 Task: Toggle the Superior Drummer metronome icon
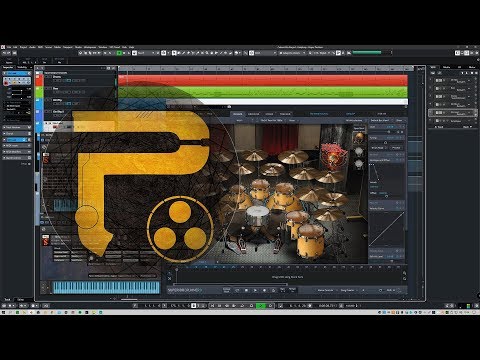[273, 290]
